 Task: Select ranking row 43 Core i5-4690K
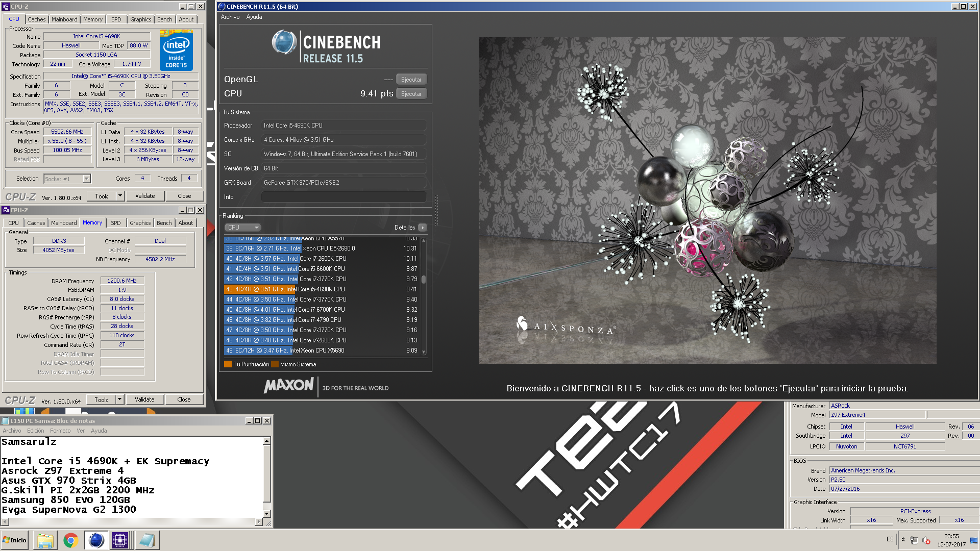click(322, 289)
